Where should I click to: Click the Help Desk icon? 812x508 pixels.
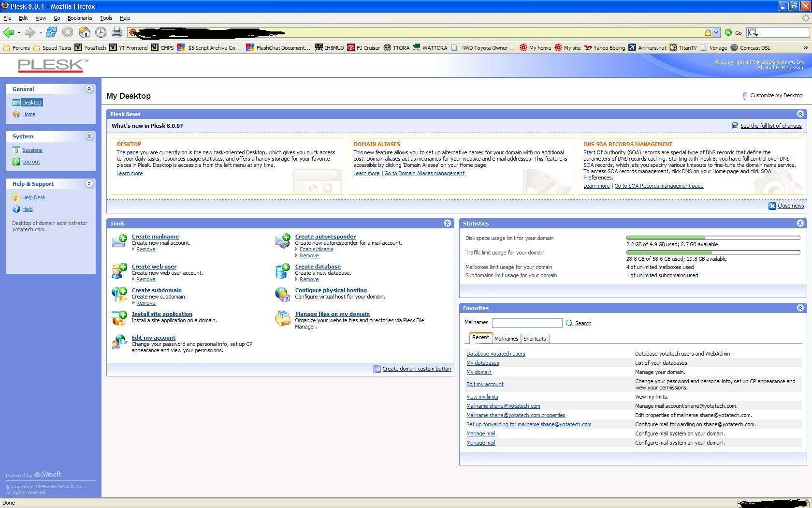16,197
